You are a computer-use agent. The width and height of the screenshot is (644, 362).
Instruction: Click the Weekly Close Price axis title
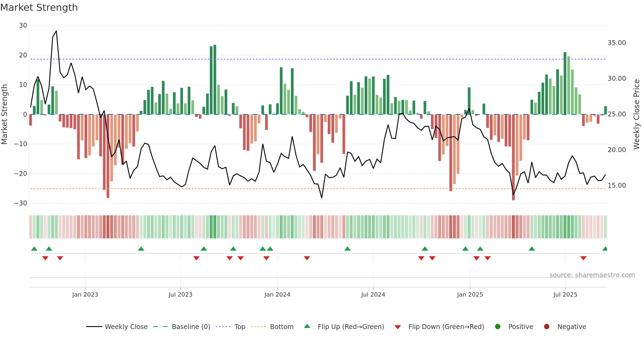[636, 114]
